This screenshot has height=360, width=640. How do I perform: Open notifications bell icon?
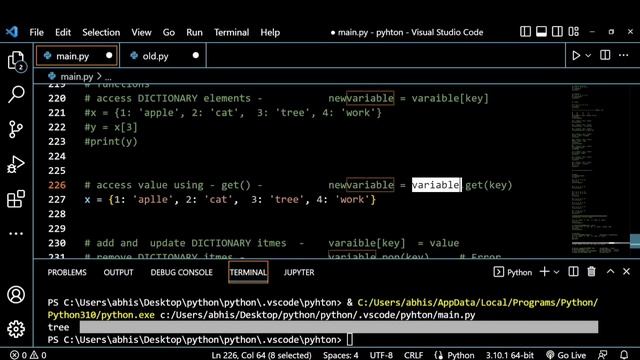click(x=624, y=355)
